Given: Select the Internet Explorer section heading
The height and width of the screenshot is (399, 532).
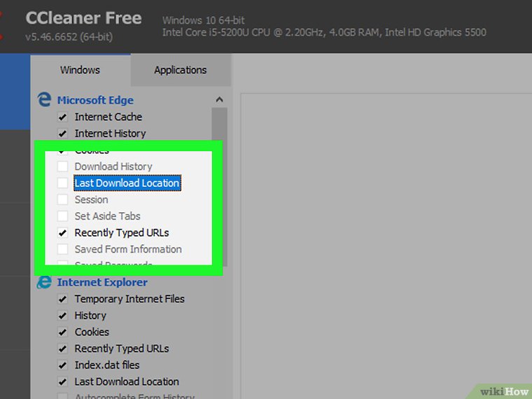Looking at the screenshot, I should coord(102,282).
